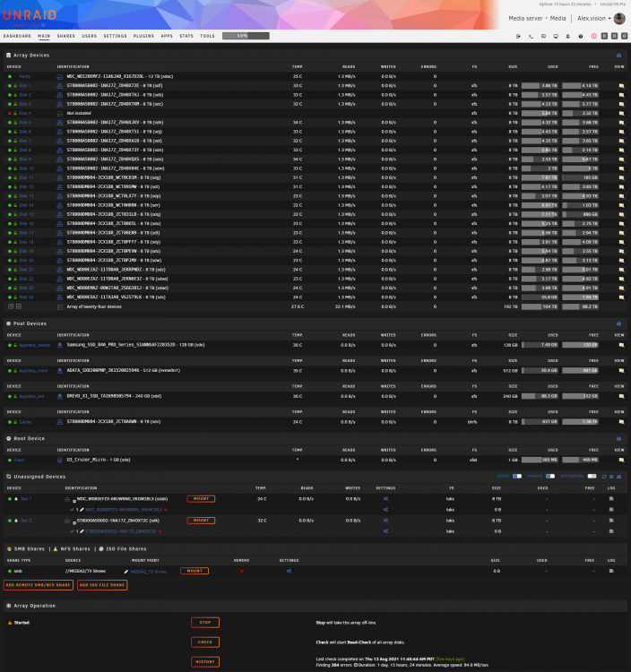Open the Plugins tab
Image resolution: width=631 pixels, height=672 pixels.
coord(143,36)
